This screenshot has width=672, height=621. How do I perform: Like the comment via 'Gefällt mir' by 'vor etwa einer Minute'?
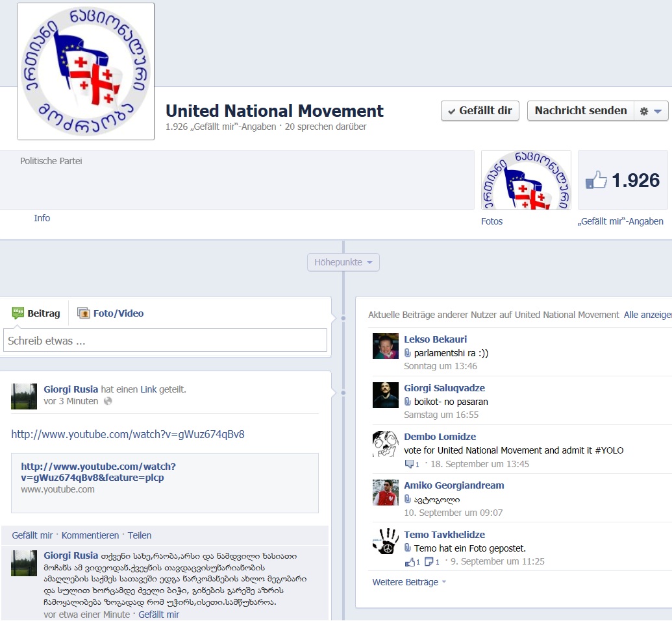pyautogui.click(x=158, y=615)
